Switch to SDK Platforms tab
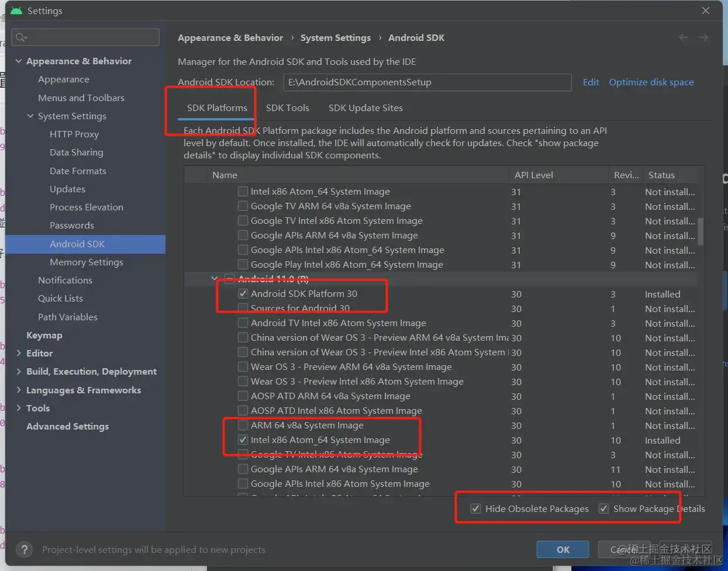This screenshot has height=571, width=728. coord(217,108)
